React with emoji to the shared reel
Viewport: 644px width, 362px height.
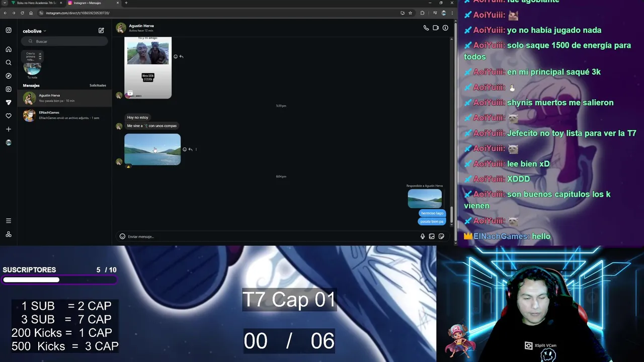(x=176, y=56)
